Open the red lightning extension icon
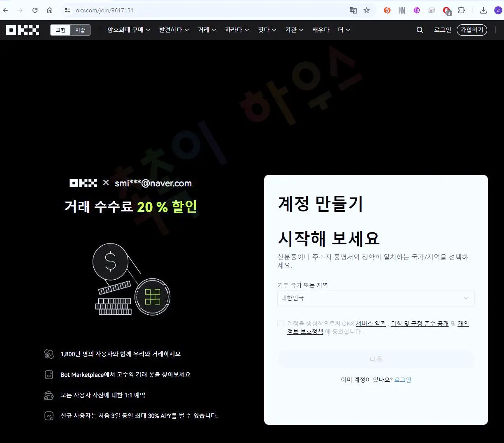The image size is (504, 443). [x=387, y=10]
